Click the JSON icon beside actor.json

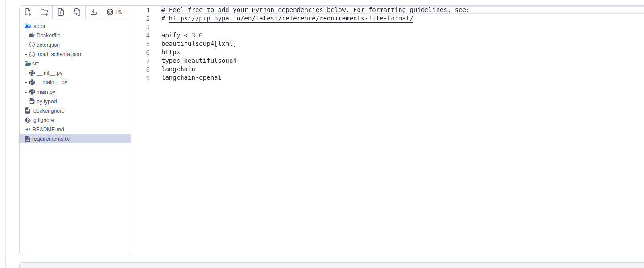(x=32, y=45)
